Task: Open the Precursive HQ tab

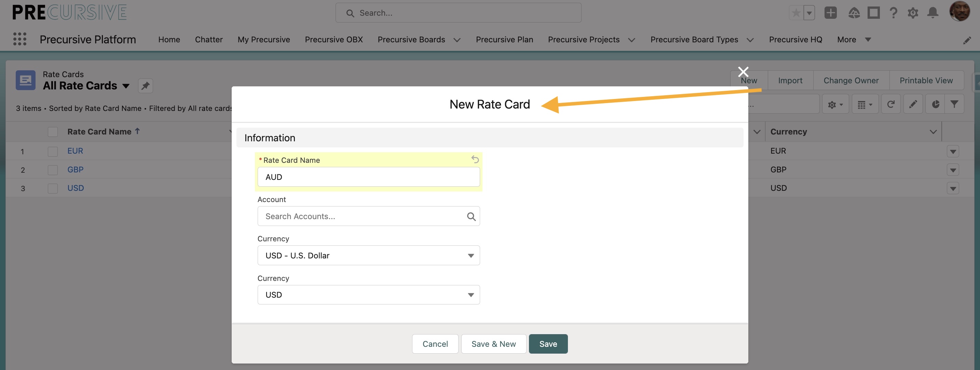Action: tap(795, 40)
